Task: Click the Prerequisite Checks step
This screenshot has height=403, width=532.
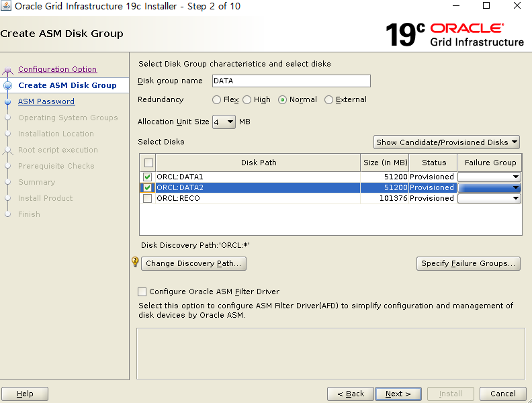Action: pyautogui.click(x=56, y=166)
